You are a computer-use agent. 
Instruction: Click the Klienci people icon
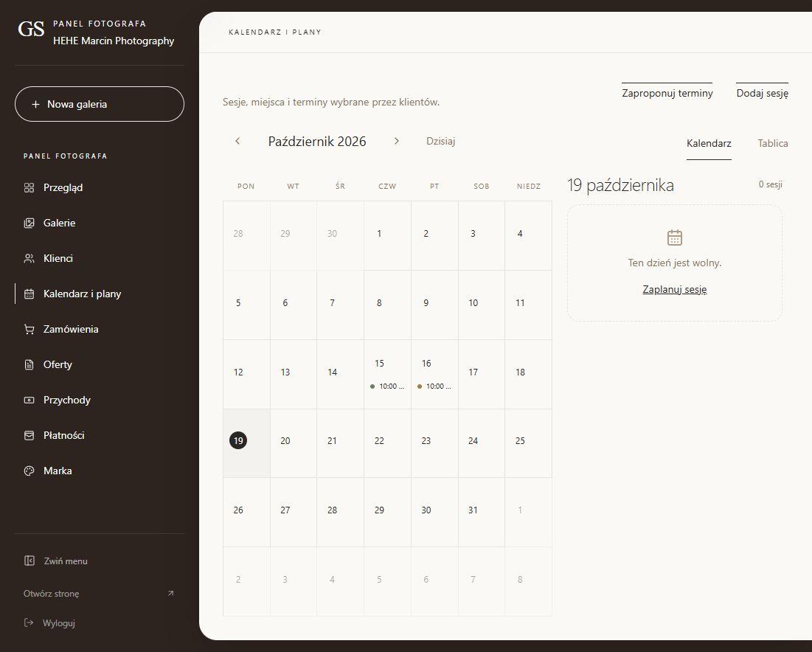(29, 258)
